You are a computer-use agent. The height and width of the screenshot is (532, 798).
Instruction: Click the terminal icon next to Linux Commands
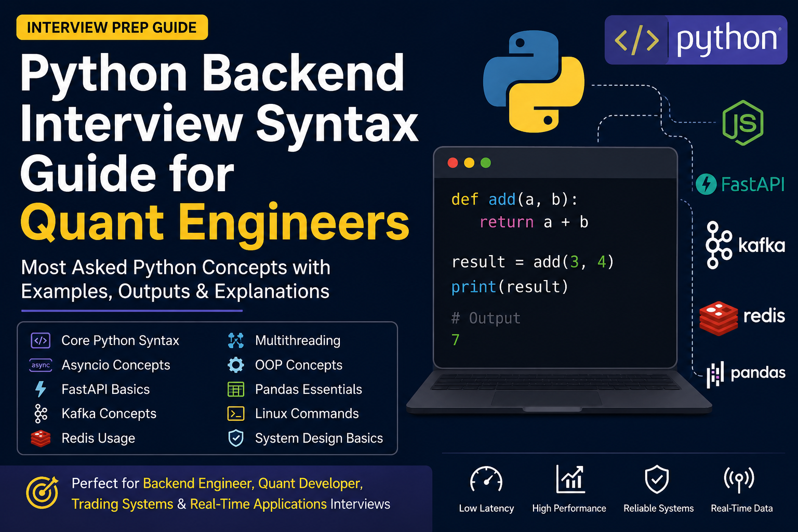tap(236, 414)
